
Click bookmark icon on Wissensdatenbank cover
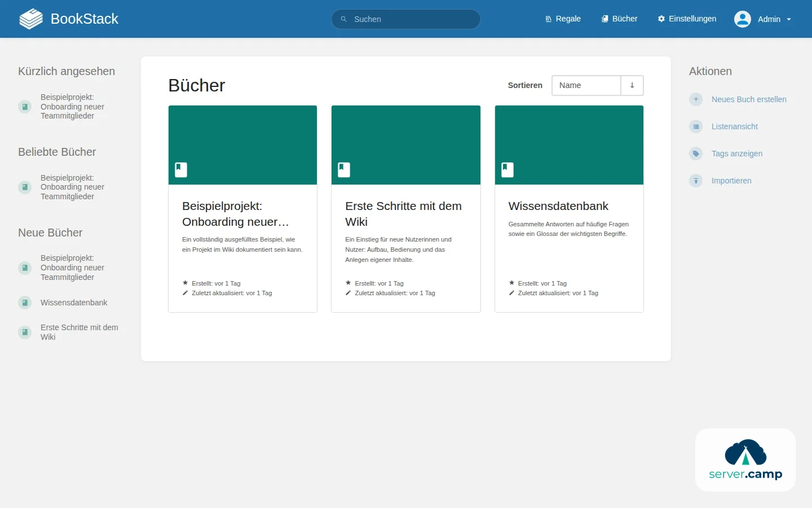[507, 170]
